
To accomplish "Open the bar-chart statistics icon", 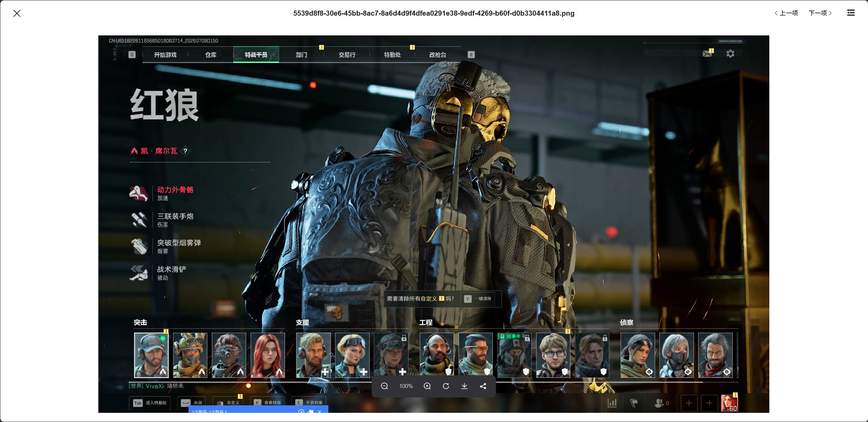I will 612,403.
